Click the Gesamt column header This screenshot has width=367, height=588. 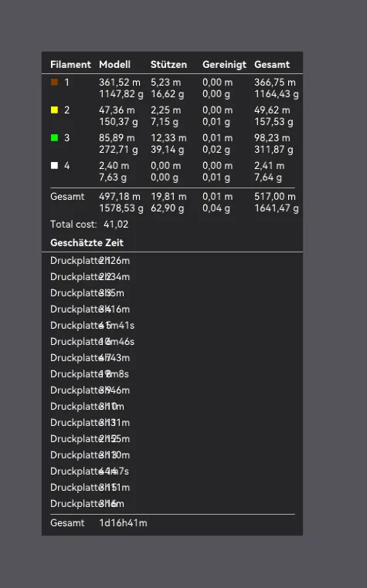(x=272, y=65)
